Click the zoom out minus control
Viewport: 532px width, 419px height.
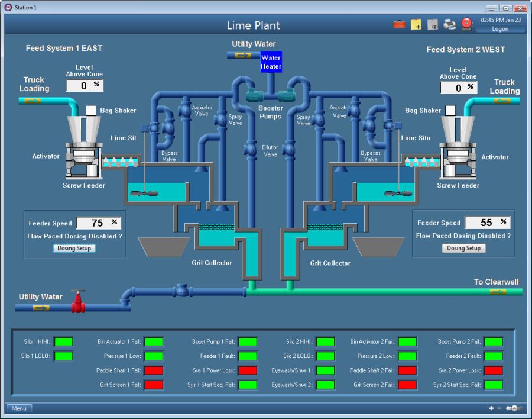499,408
